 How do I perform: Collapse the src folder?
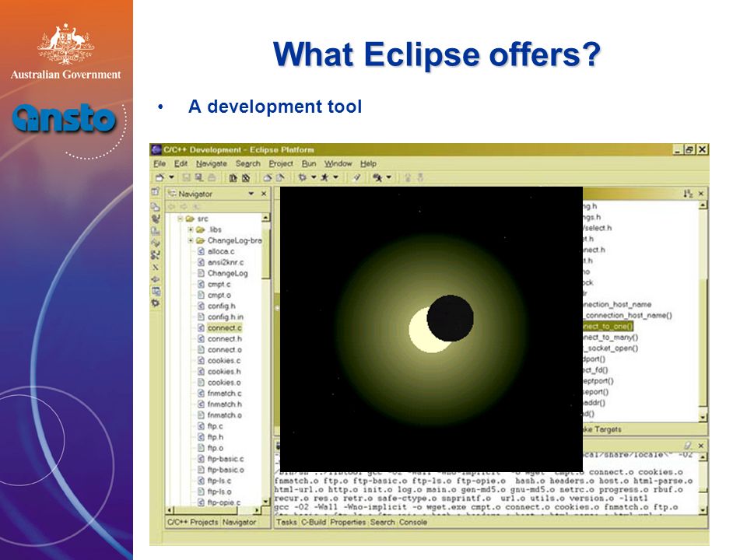coord(180,219)
